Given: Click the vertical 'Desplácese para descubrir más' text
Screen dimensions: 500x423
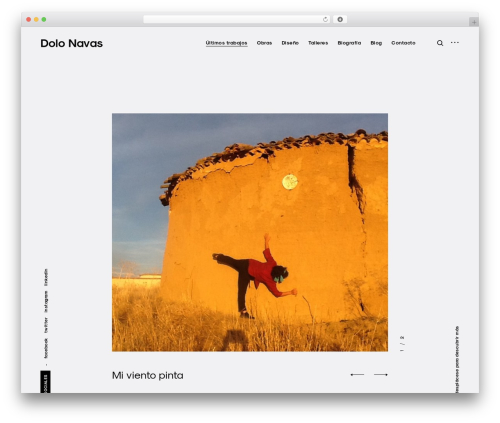Looking at the screenshot, I should [457, 359].
